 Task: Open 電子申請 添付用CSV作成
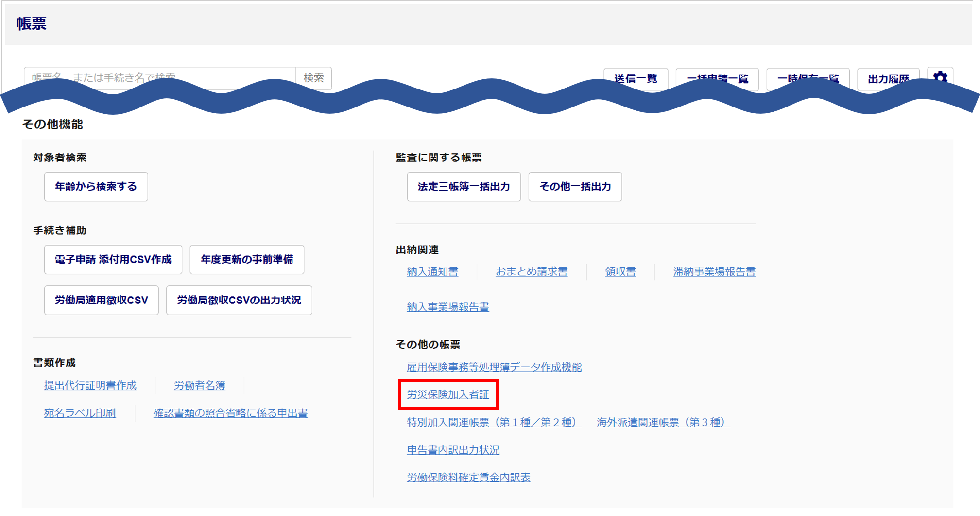[x=113, y=260]
